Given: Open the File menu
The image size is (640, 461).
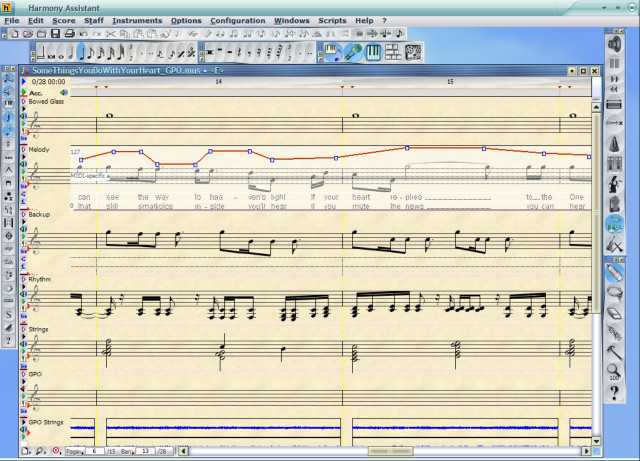Looking at the screenshot, I should pos(11,20).
